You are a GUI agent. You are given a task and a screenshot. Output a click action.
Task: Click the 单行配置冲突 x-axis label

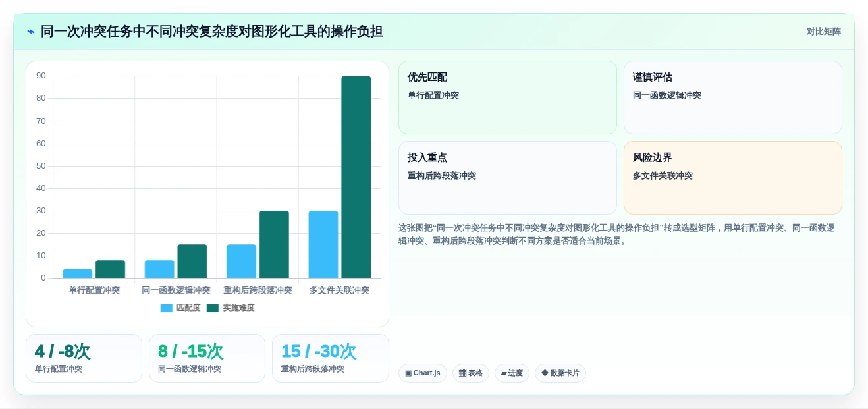coord(94,290)
